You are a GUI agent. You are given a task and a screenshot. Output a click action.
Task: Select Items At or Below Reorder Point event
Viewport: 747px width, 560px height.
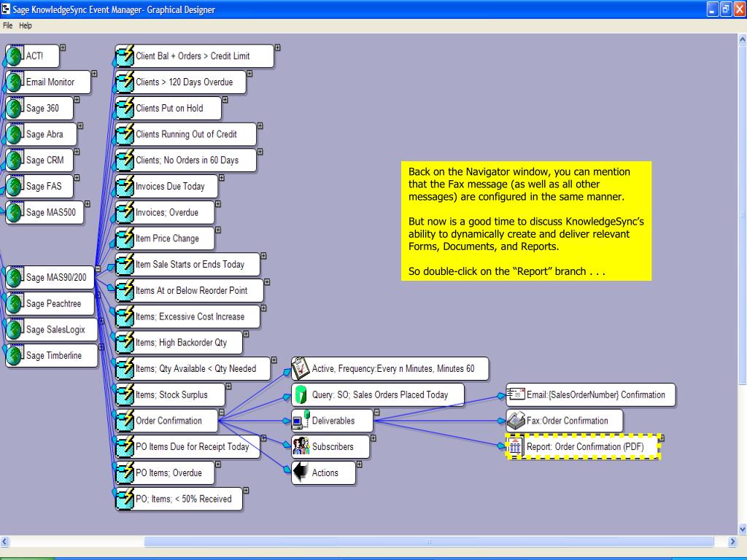point(189,290)
